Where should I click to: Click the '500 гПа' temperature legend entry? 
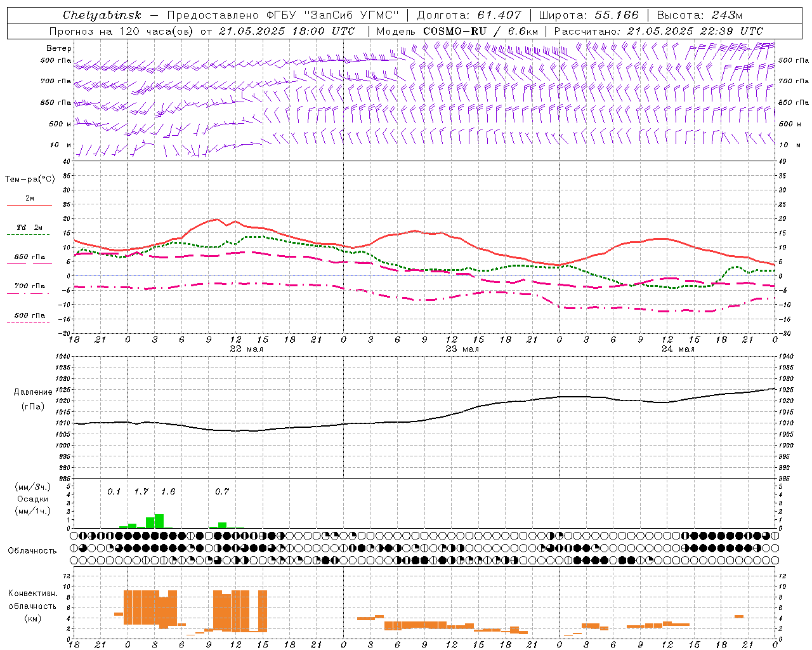[29, 315]
